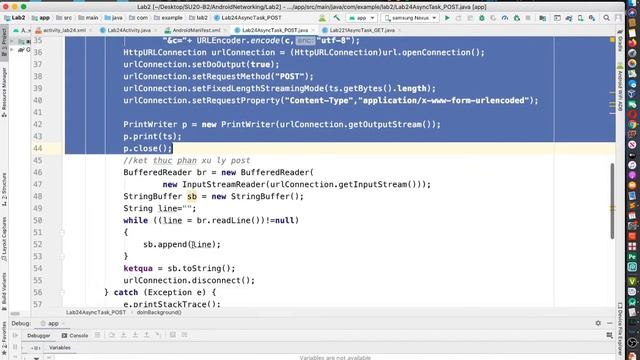Toggle fold marker at line 56
The height and width of the screenshot is (360, 640).
click(x=62, y=292)
